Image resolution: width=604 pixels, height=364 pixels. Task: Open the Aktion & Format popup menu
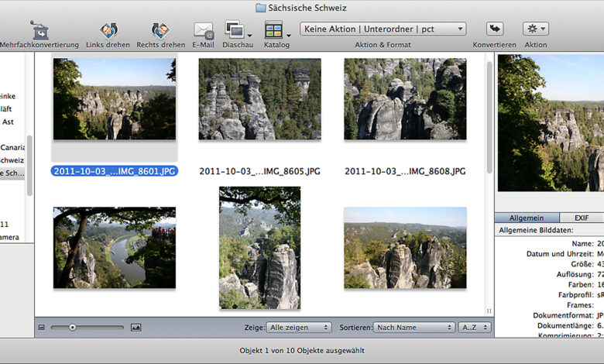(x=383, y=29)
